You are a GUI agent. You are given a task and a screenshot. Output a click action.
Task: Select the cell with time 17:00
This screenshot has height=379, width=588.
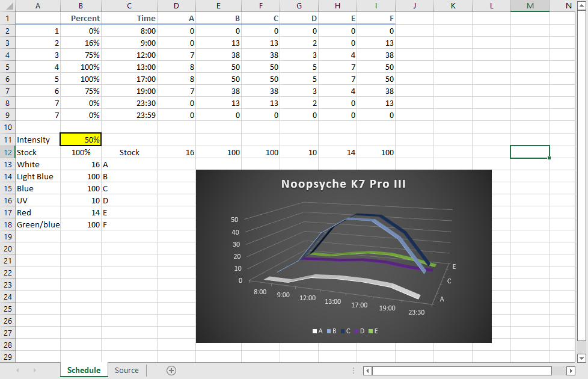coord(129,79)
